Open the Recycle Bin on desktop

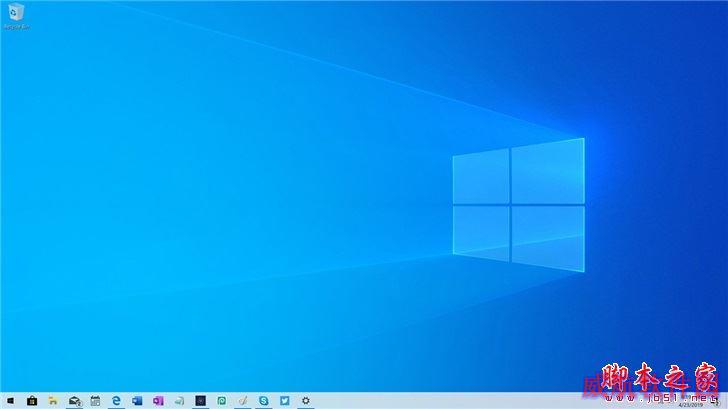click(16, 16)
